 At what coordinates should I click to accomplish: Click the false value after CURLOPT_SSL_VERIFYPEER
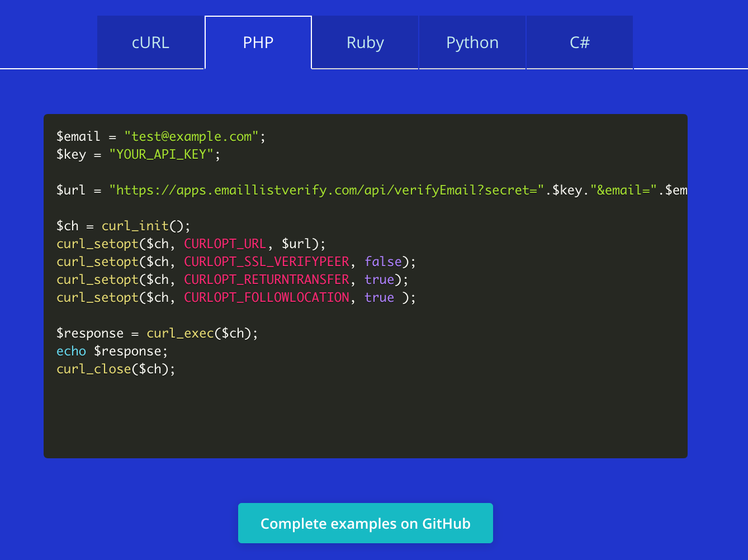pyautogui.click(x=383, y=261)
